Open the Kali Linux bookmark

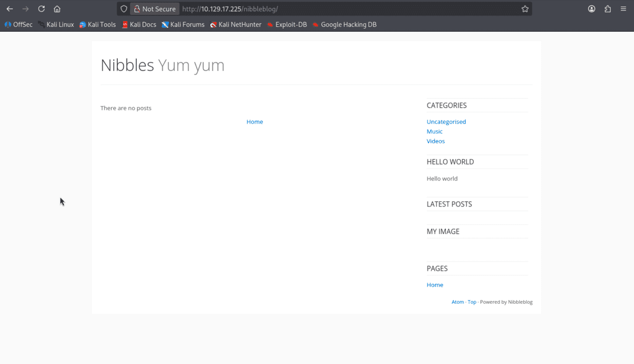pos(56,24)
